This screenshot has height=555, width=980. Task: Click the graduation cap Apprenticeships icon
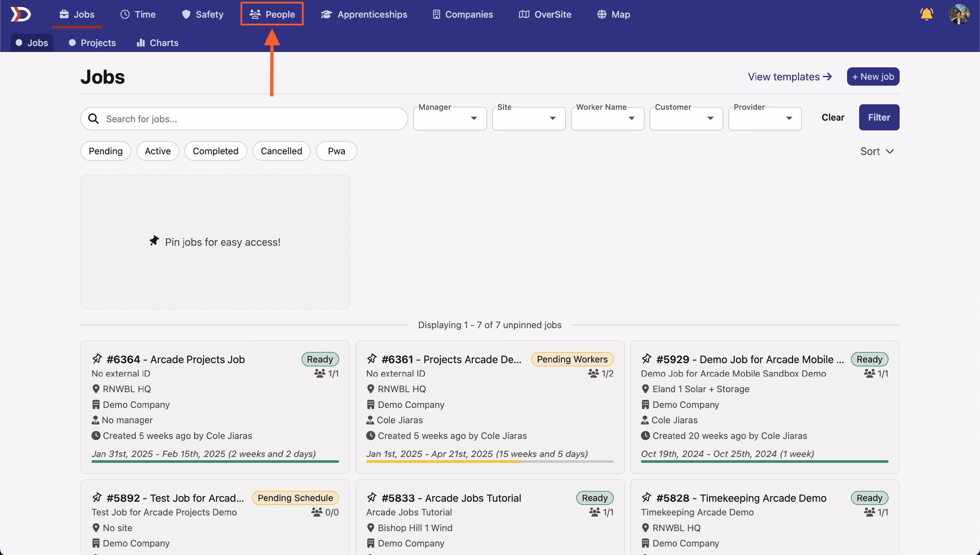(326, 14)
